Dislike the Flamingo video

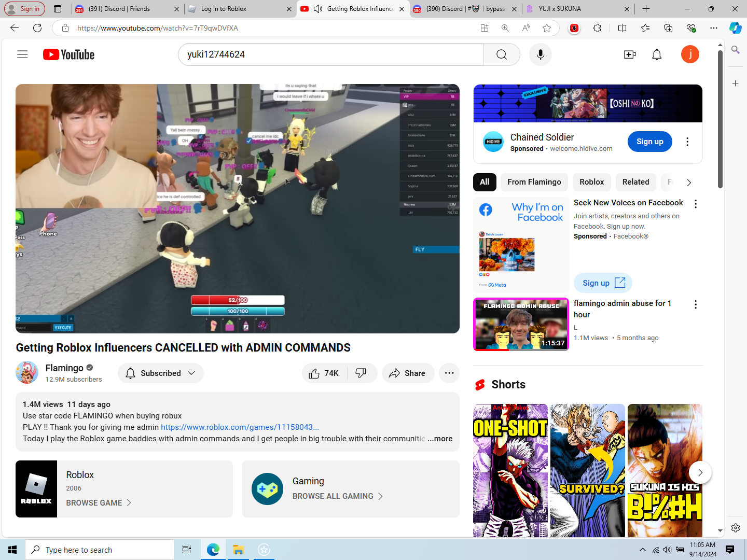click(361, 373)
